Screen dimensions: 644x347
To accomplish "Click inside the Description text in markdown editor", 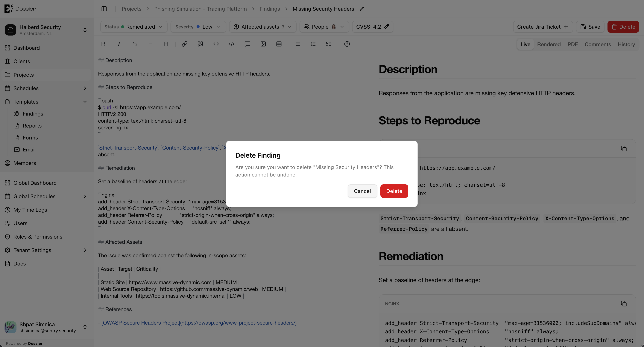I will [184, 74].
